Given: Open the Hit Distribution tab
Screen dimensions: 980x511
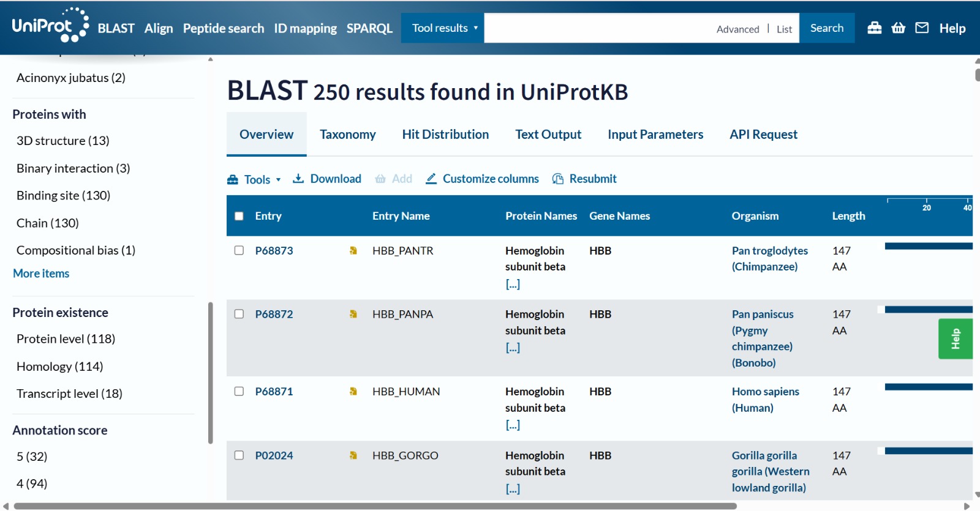Looking at the screenshot, I should click(445, 135).
